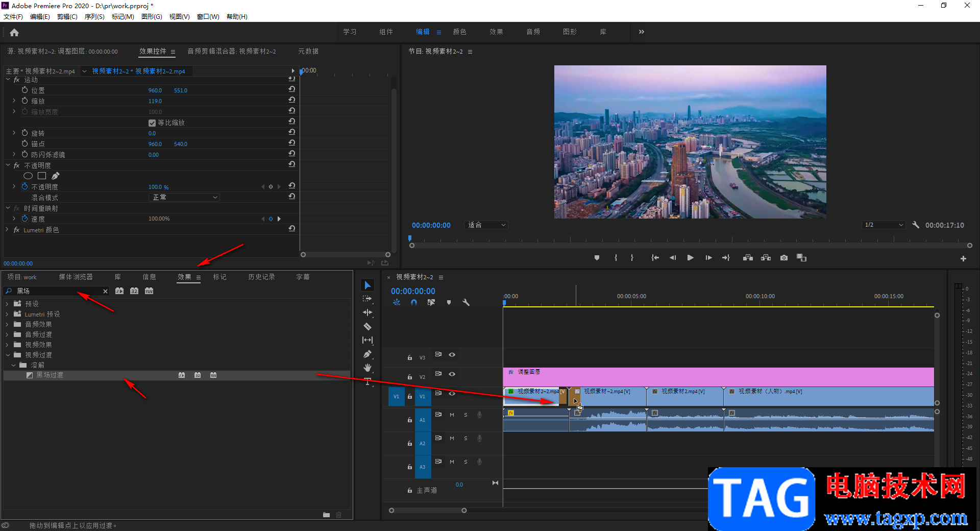Image resolution: width=980 pixels, height=531 pixels.
Task: Toggle V3 track visibility eye
Action: pyautogui.click(x=452, y=354)
